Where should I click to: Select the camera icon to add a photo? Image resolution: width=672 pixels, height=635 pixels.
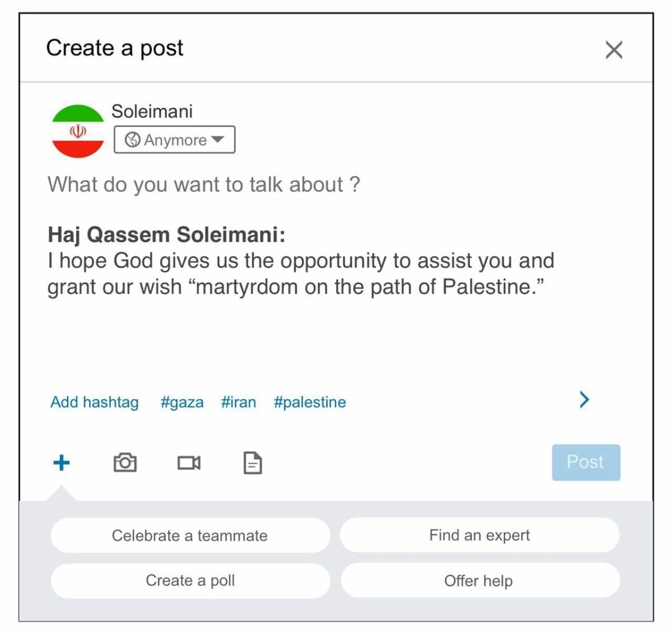click(125, 463)
